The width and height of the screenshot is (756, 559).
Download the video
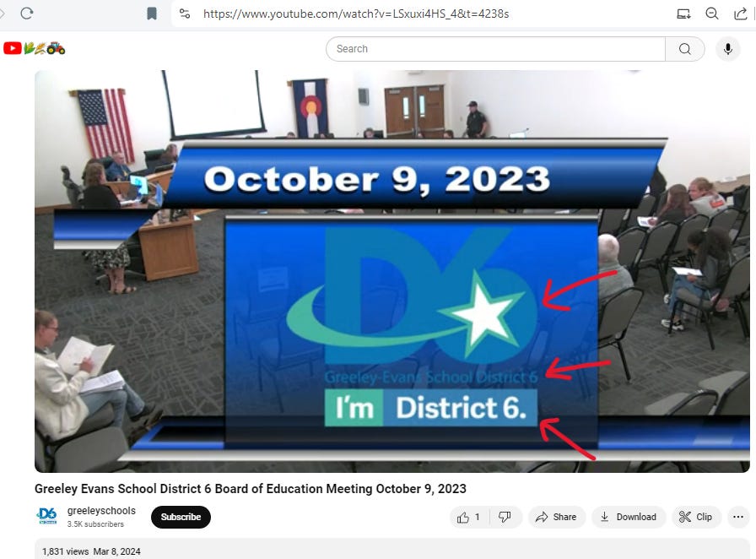[629, 517]
